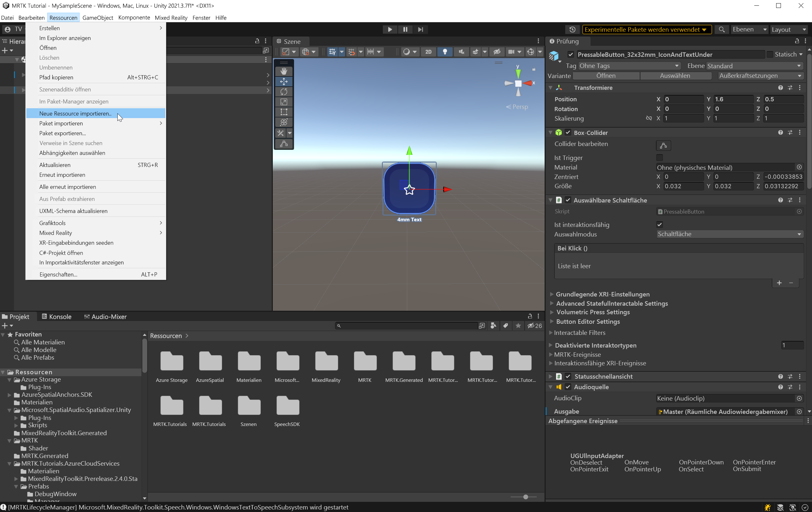
Task: Toggle 2D scene view mode
Action: tap(428, 52)
